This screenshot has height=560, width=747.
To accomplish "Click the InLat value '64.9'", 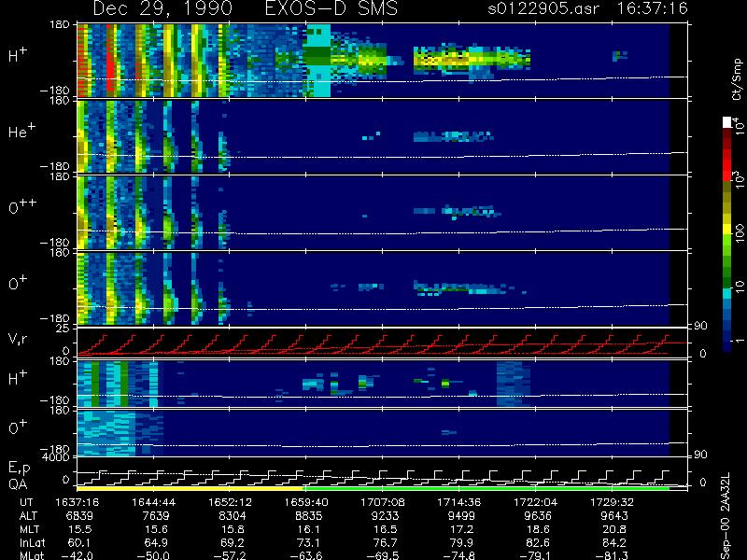I will [x=156, y=542].
